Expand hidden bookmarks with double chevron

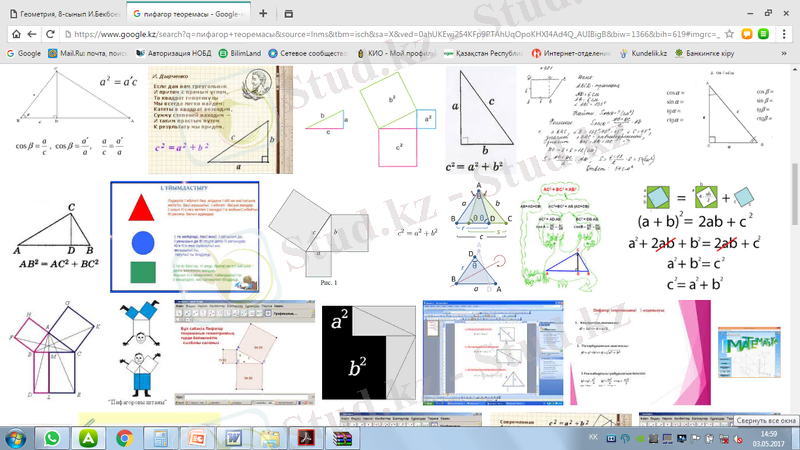(784, 53)
